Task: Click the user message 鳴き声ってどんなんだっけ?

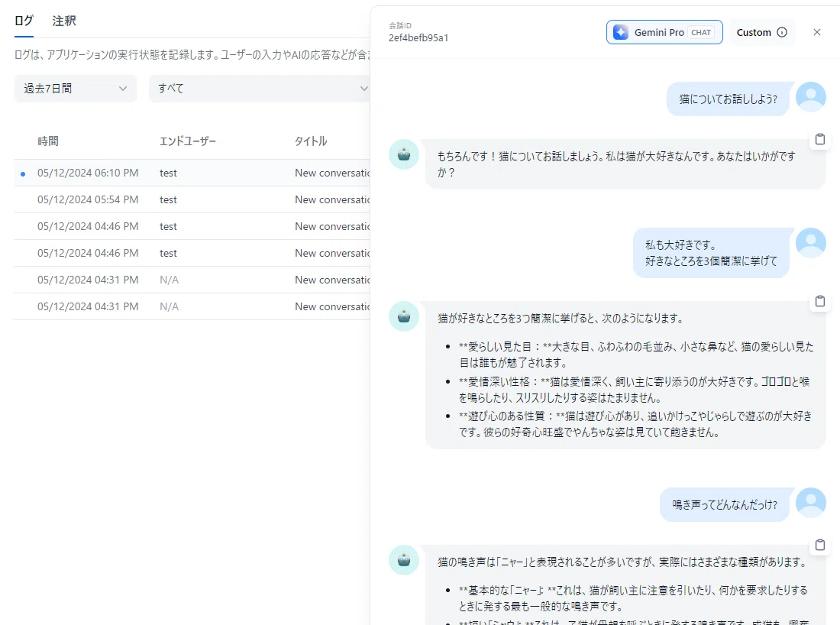Action: (x=724, y=504)
